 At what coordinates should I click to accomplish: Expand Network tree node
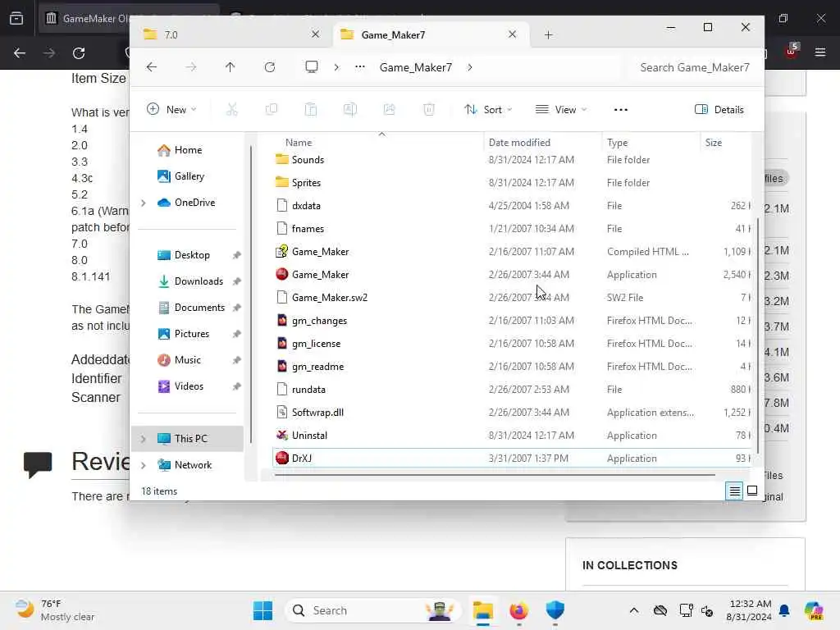143,465
